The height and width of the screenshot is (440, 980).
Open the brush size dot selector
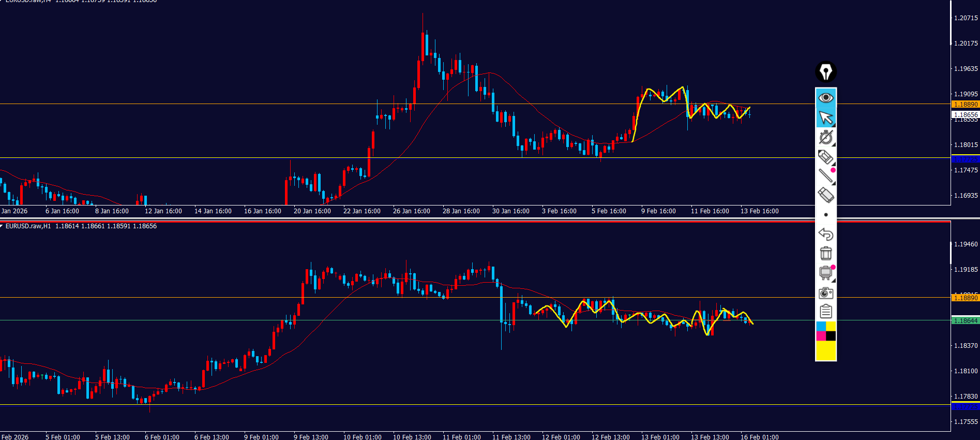coord(825,215)
